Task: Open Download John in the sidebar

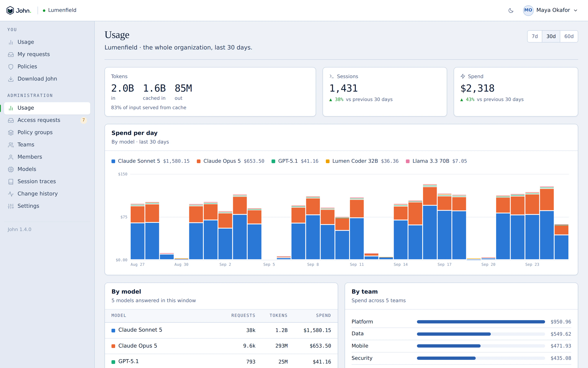Action: 47,79
